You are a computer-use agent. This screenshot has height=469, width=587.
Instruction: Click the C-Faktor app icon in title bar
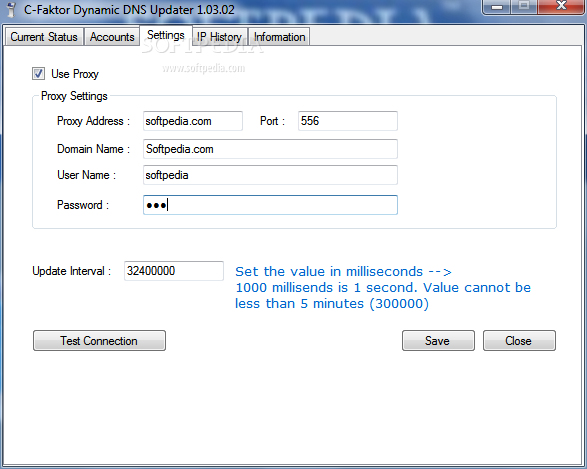tap(12, 9)
